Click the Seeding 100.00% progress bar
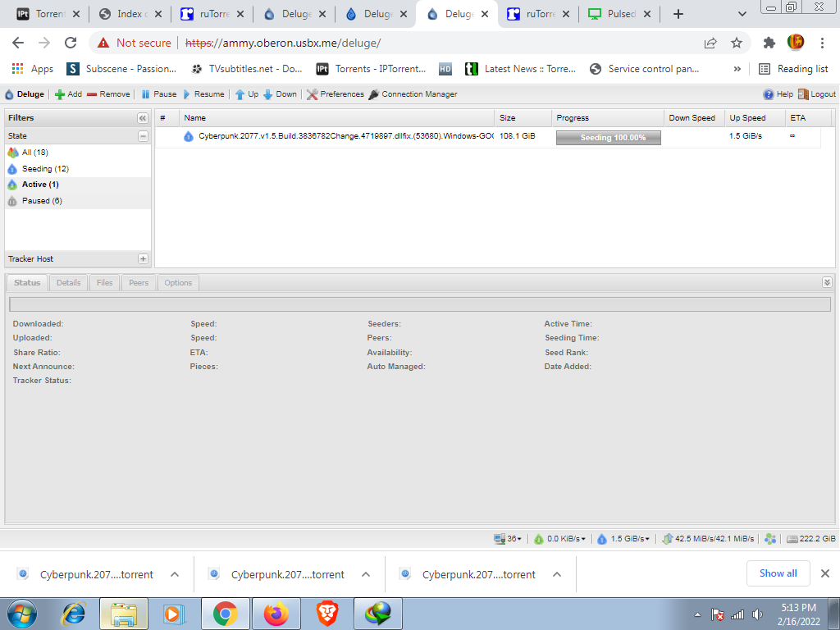 tap(608, 138)
